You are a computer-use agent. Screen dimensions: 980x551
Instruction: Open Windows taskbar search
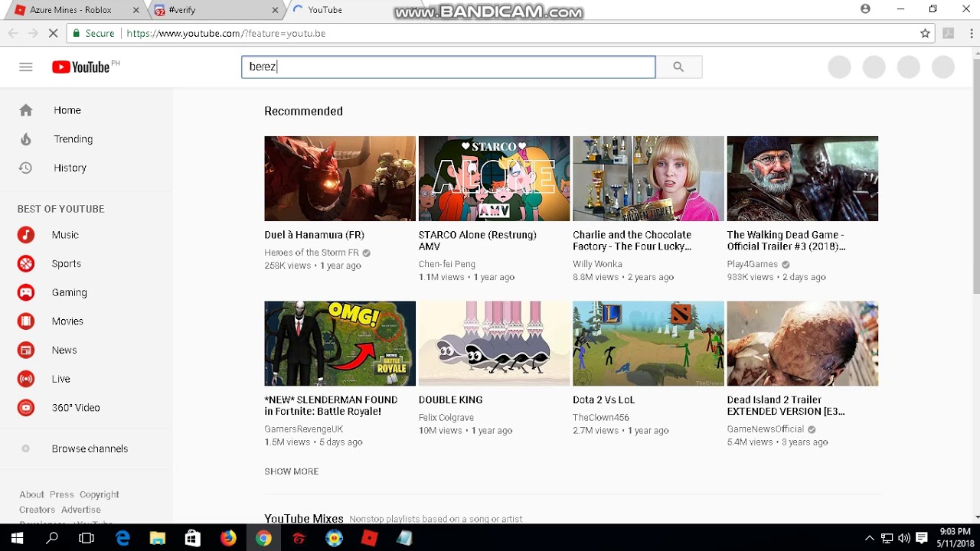click(52, 538)
